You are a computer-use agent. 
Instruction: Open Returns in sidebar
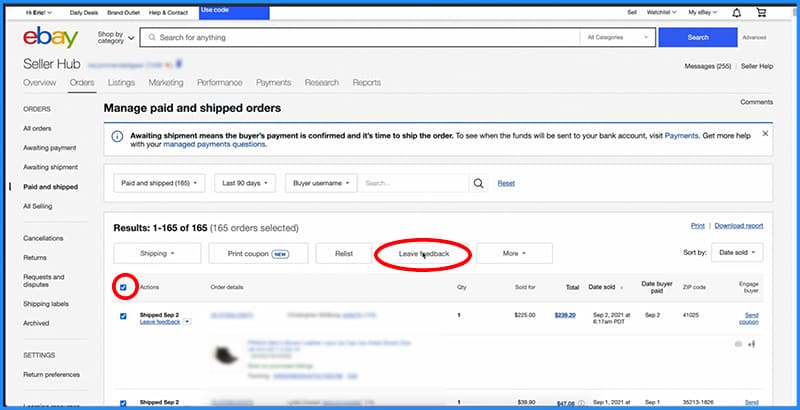pyautogui.click(x=35, y=258)
